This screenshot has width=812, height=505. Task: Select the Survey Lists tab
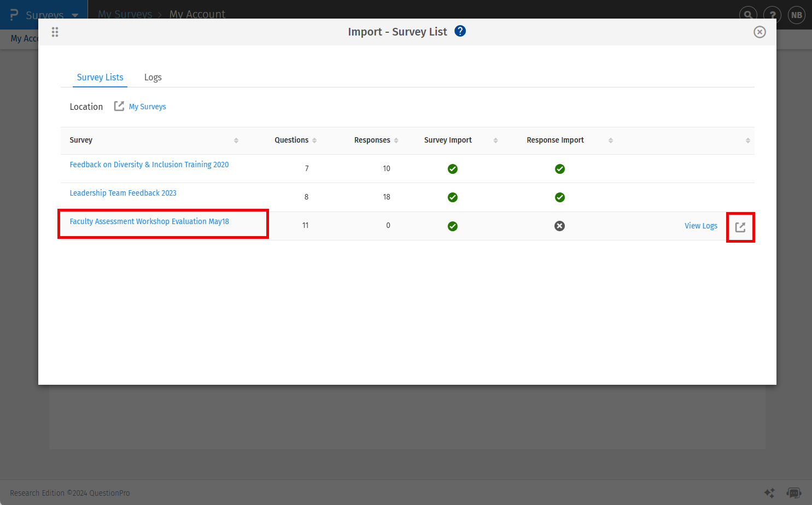[x=100, y=78]
